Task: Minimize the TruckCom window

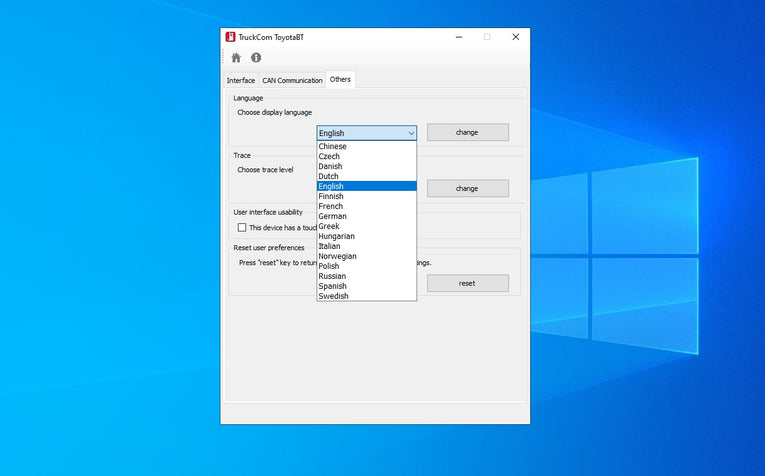Action: point(458,37)
